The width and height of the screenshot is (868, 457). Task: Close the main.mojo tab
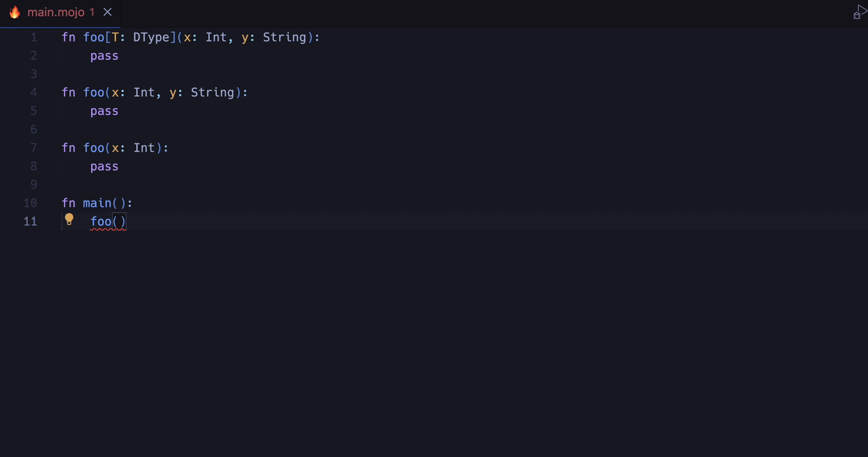pyautogui.click(x=107, y=12)
